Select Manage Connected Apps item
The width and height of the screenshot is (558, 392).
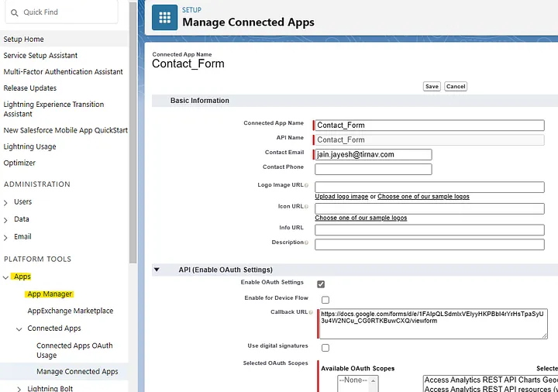[77, 372]
